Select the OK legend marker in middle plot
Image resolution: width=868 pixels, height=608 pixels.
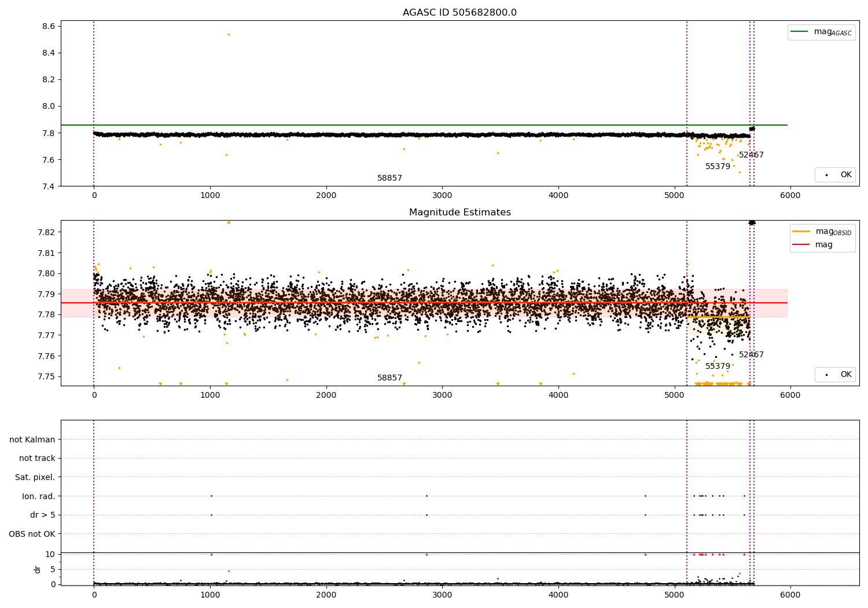pyautogui.click(x=826, y=375)
